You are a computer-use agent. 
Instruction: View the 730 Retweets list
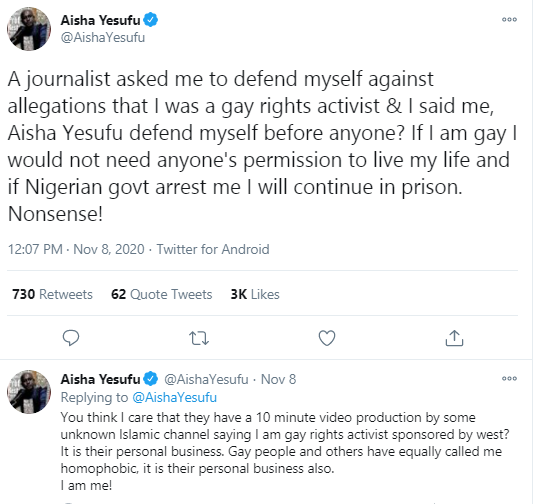pyautogui.click(x=52, y=294)
